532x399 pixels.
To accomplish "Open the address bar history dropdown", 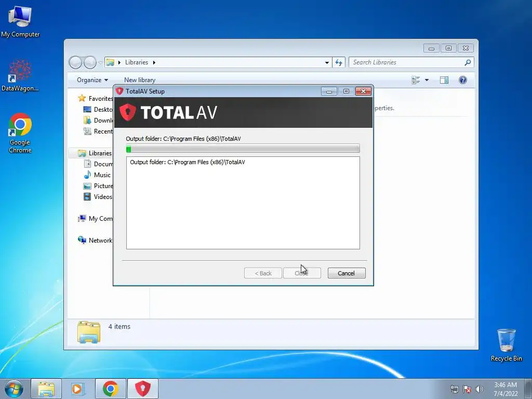I will point(327,62).
